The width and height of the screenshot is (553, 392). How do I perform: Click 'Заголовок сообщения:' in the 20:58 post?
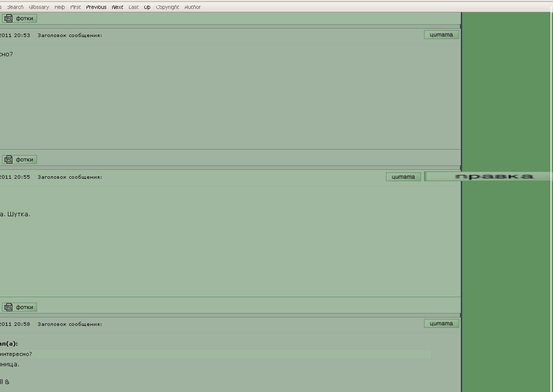(70, 324)
